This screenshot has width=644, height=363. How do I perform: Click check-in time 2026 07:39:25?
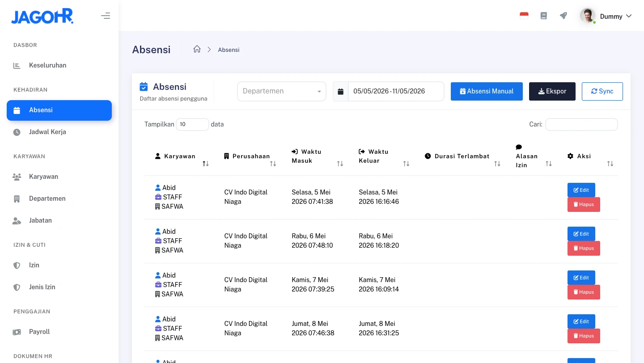point(313,289)
